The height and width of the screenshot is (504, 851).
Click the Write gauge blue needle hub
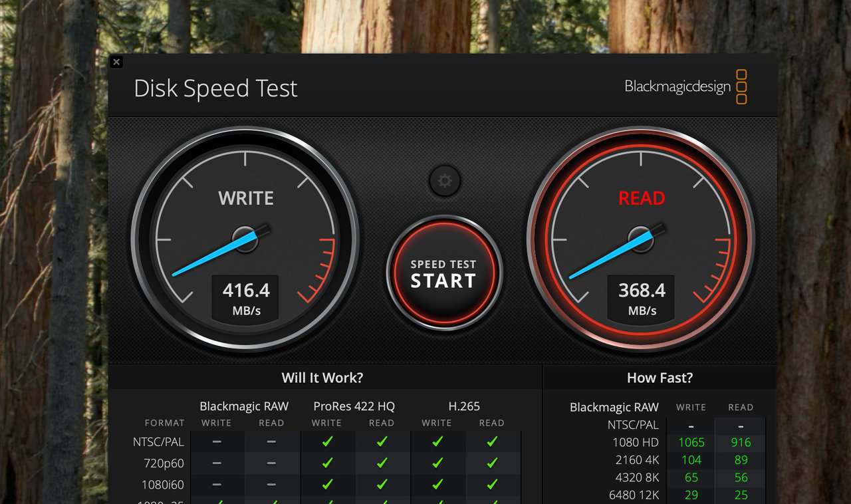coord(245,239)
